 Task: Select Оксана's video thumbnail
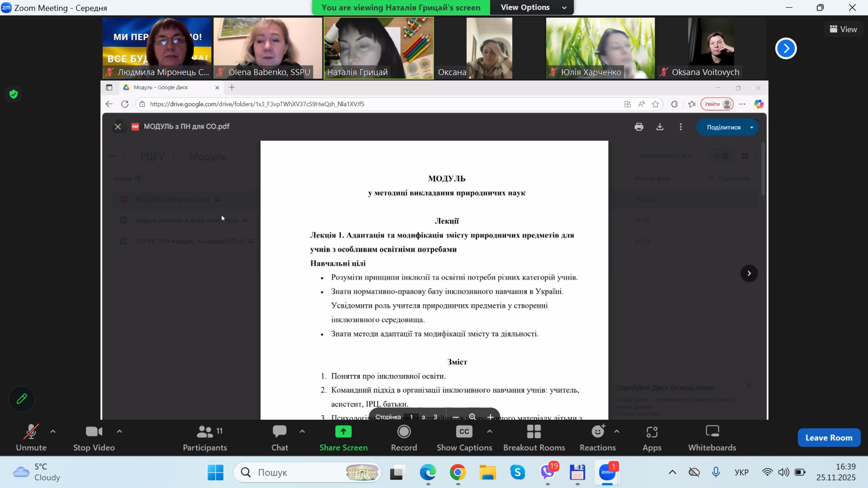(489, 48)
